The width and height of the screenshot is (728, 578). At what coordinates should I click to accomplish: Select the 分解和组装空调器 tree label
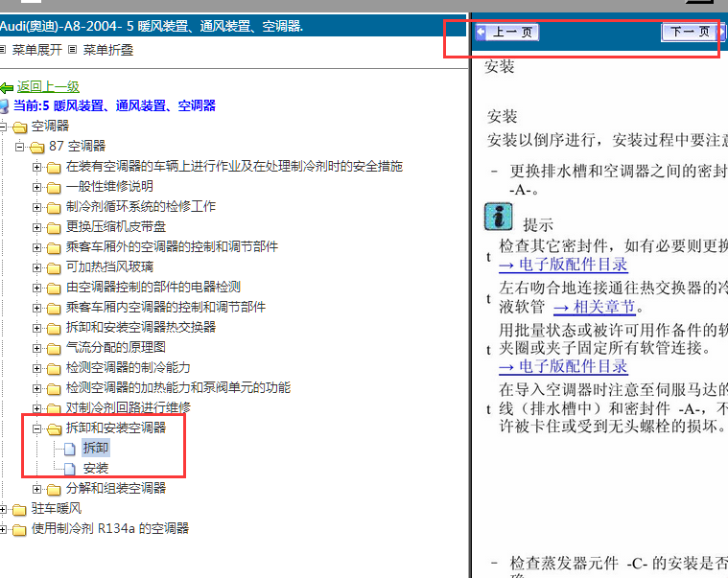116,488
